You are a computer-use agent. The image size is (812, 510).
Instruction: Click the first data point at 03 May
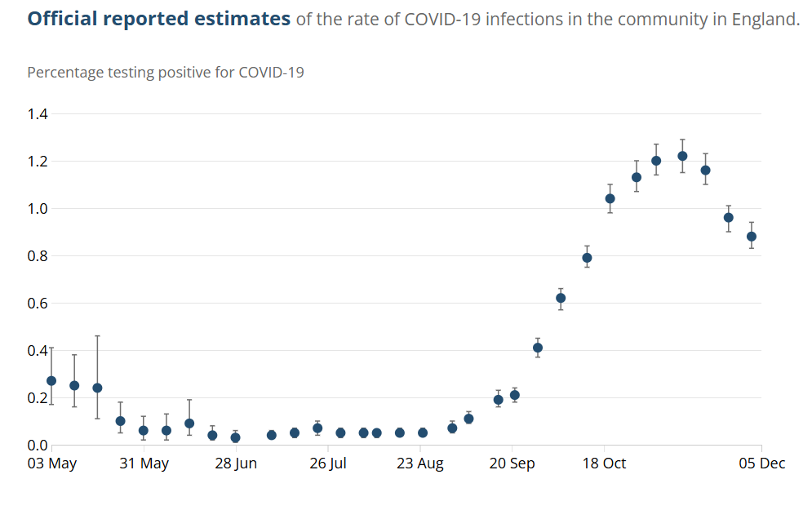tap(51, 381)
